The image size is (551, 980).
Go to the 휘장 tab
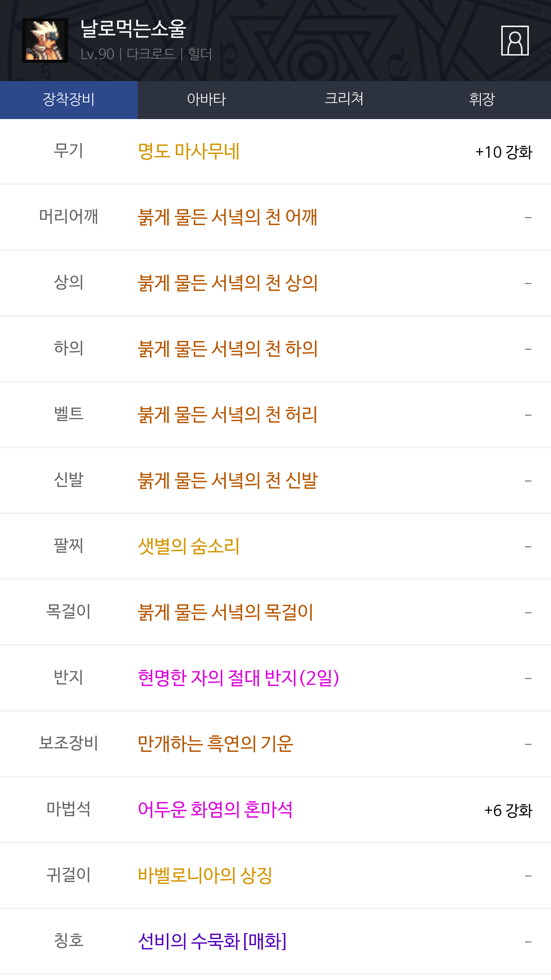tap(482, 100)
